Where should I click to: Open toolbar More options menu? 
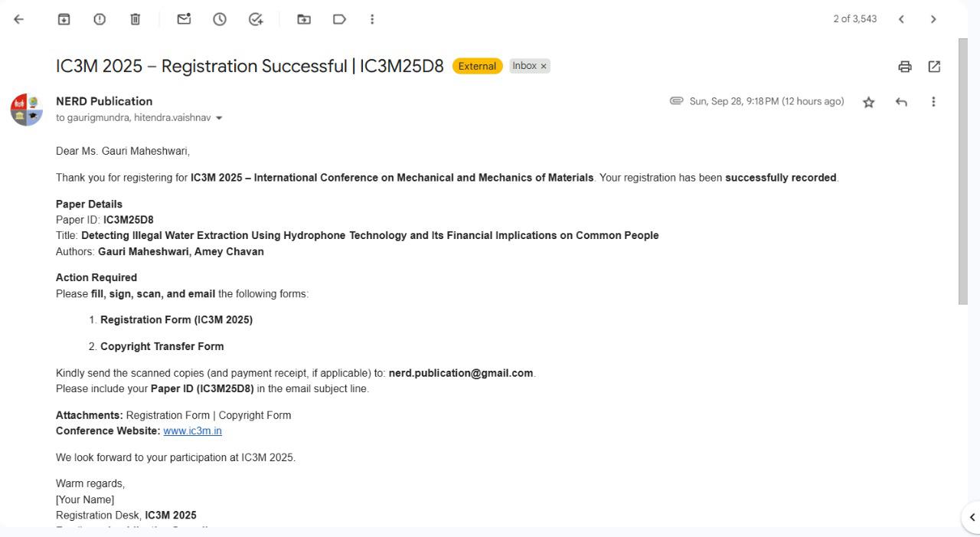click(x=372, y=19)
